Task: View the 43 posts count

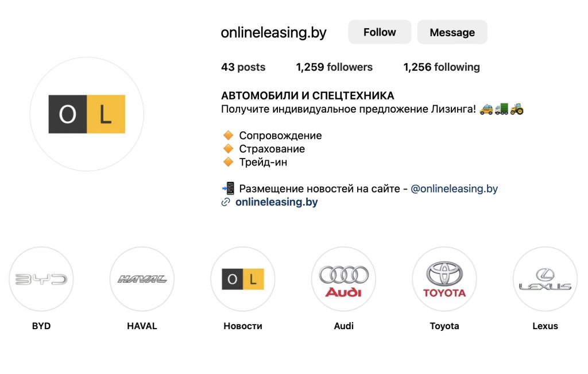Action: 242,67
